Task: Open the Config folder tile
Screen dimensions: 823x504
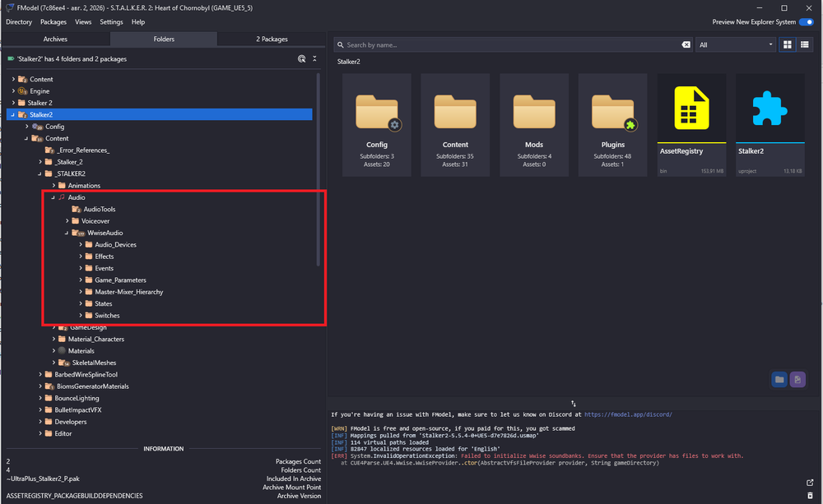Action: [377, 125]
